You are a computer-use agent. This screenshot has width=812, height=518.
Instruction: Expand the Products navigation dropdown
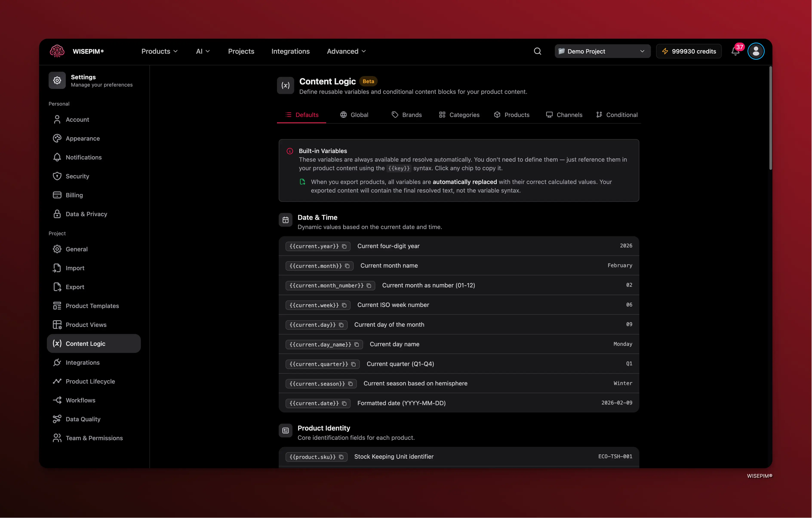159,51
